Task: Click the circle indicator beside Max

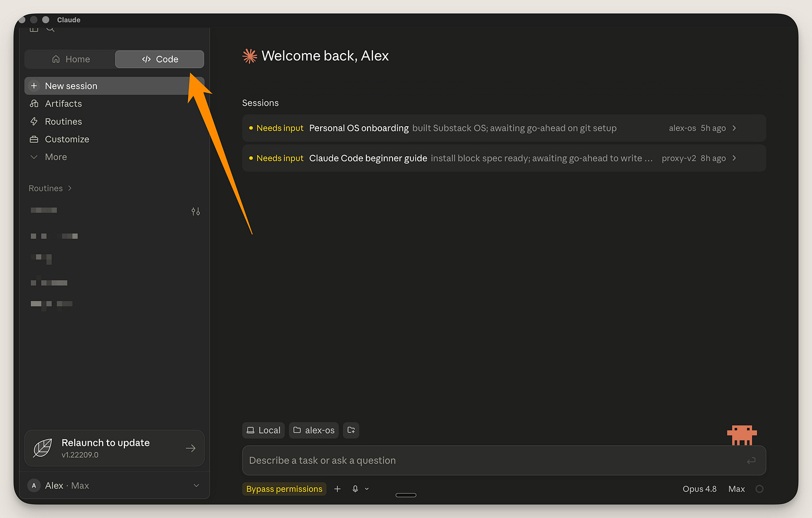Action: point(760,489)
